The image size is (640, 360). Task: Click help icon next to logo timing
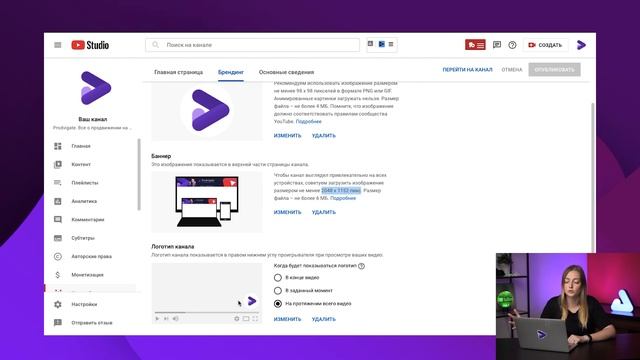[x=361, y=266]
